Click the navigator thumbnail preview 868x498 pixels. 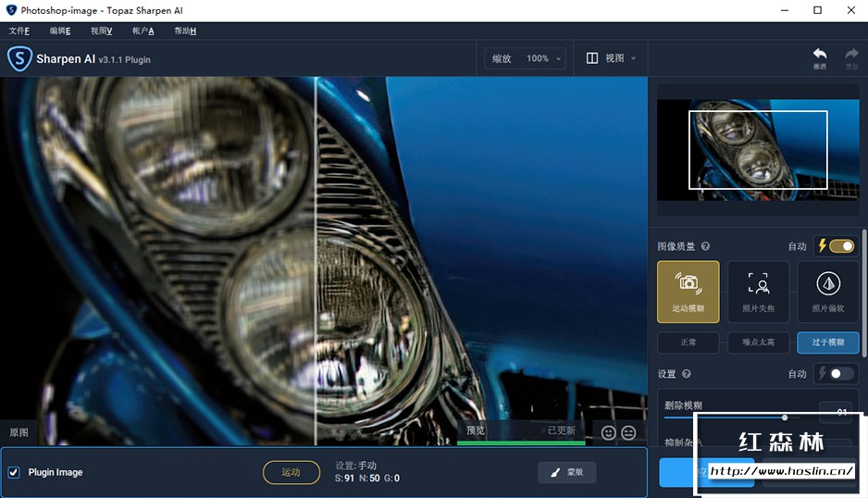coord(758,150)
